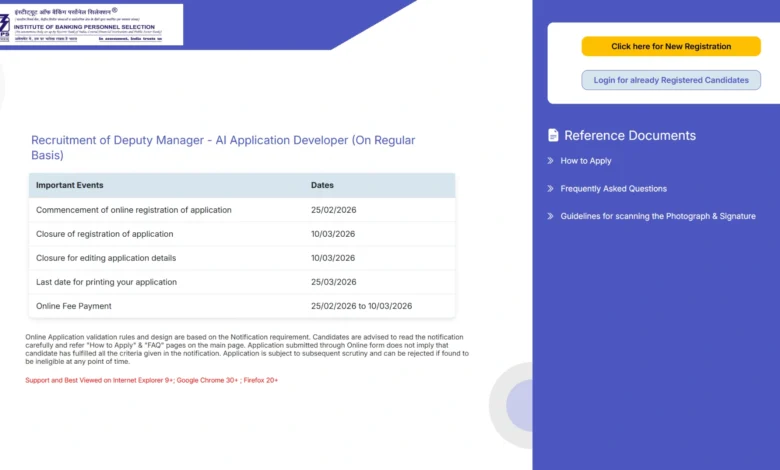Open Guidelines for scanning Photograph & Signature

coord(658,216)
